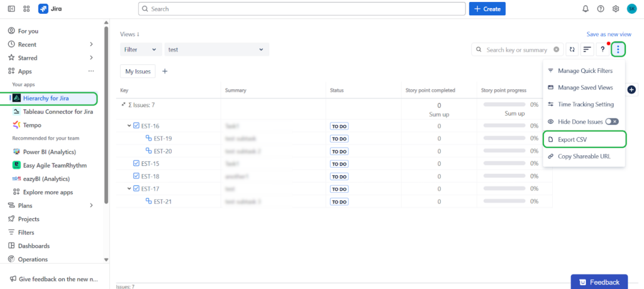This screenshot has height=289, width=644.
Task: Click Save as new view link
Action: 609,35
